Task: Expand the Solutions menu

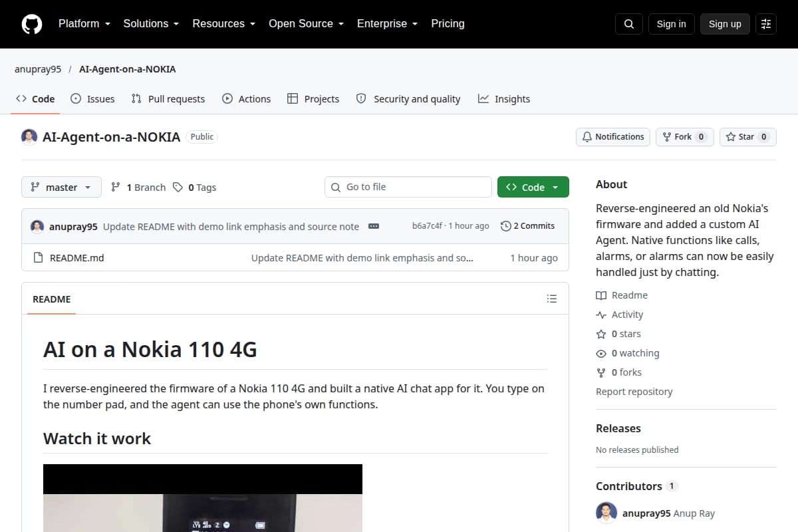Action: click(x=151, y=23)
